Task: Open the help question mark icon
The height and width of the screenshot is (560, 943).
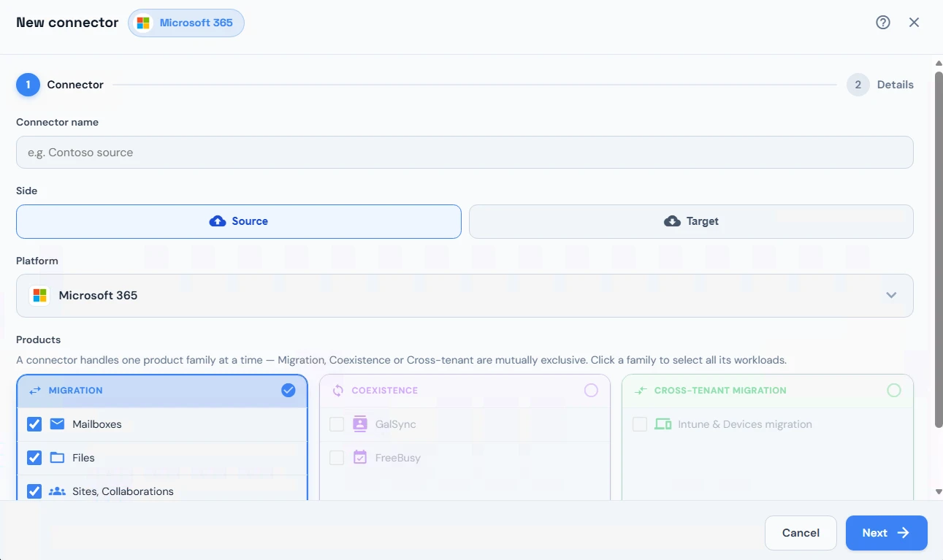Action: [883, 23]
